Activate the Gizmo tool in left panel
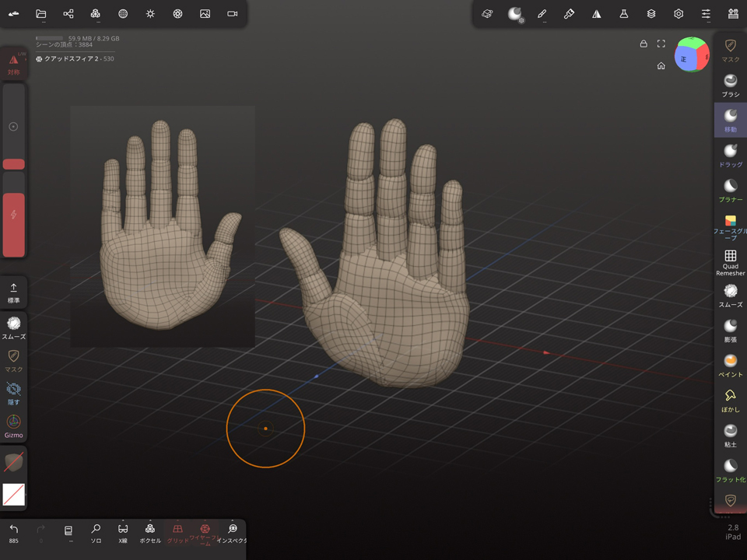 point(13,425)
